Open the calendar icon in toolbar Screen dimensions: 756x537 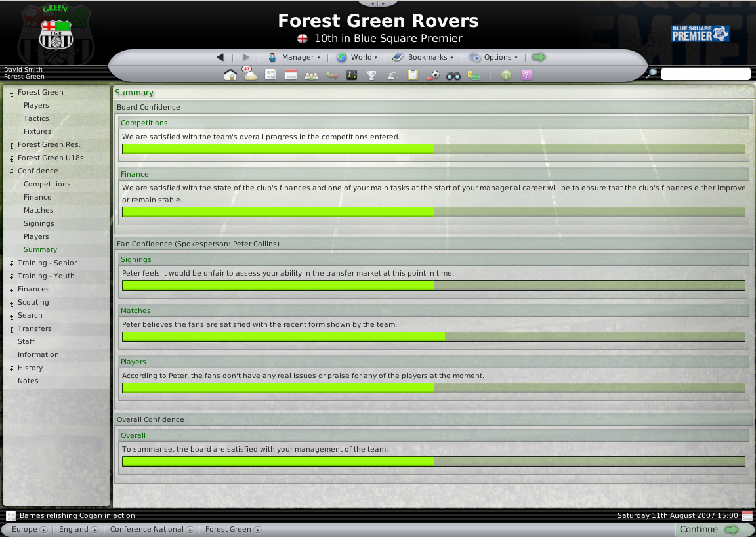pyautogui.click(x=291, y=75)
